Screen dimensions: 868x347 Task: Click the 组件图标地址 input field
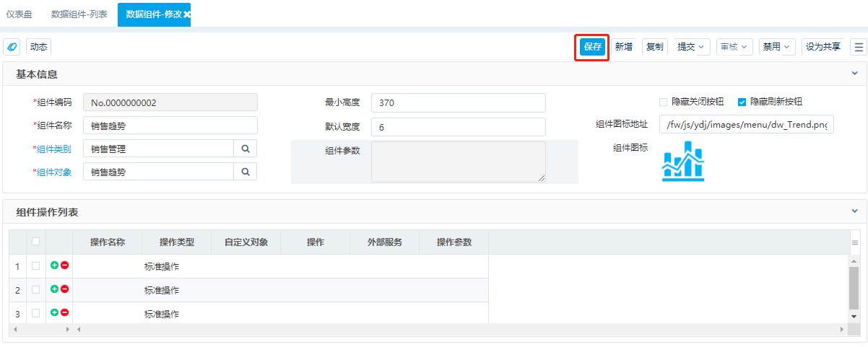pyautogui.click(x=747, y=125)
